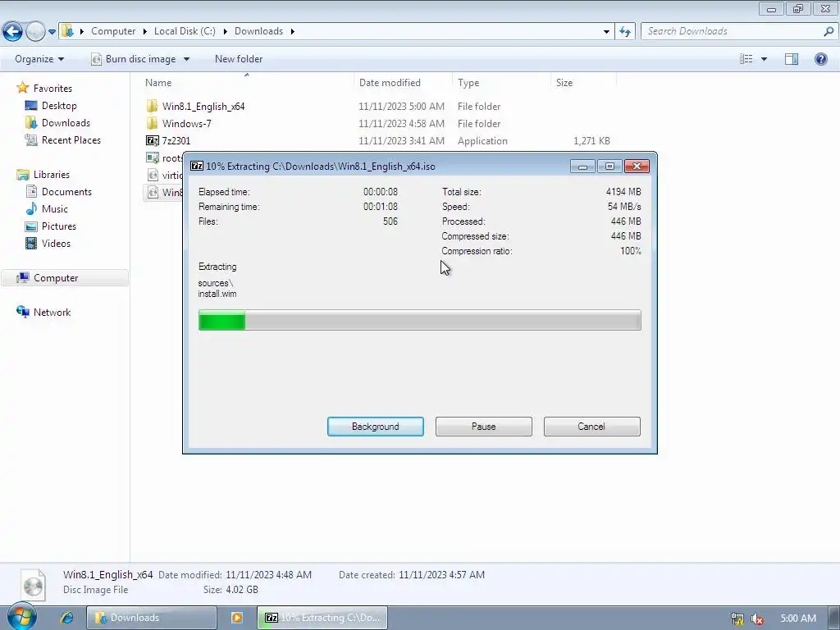Pause the extraction
Screen dimensions: 840x630
point(484,427)
